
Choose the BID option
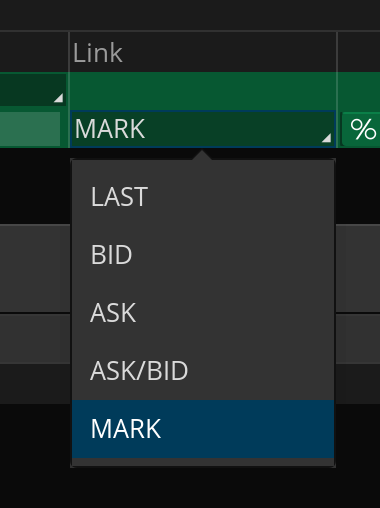point(203,255)
